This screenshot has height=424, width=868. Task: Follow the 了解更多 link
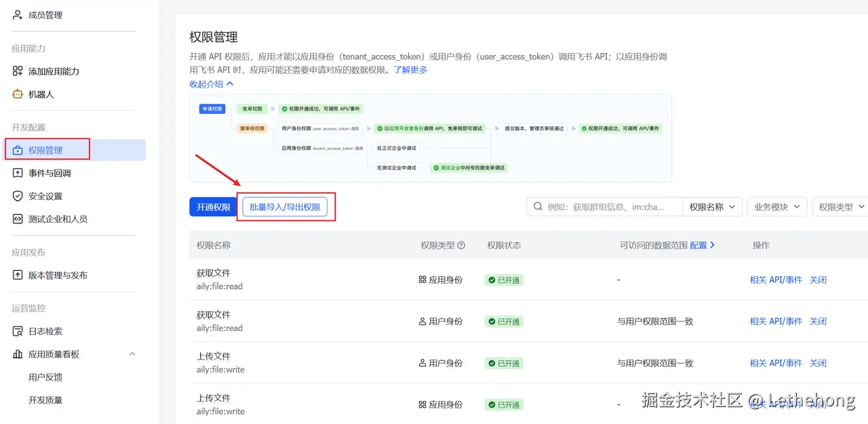click(410, 70)
